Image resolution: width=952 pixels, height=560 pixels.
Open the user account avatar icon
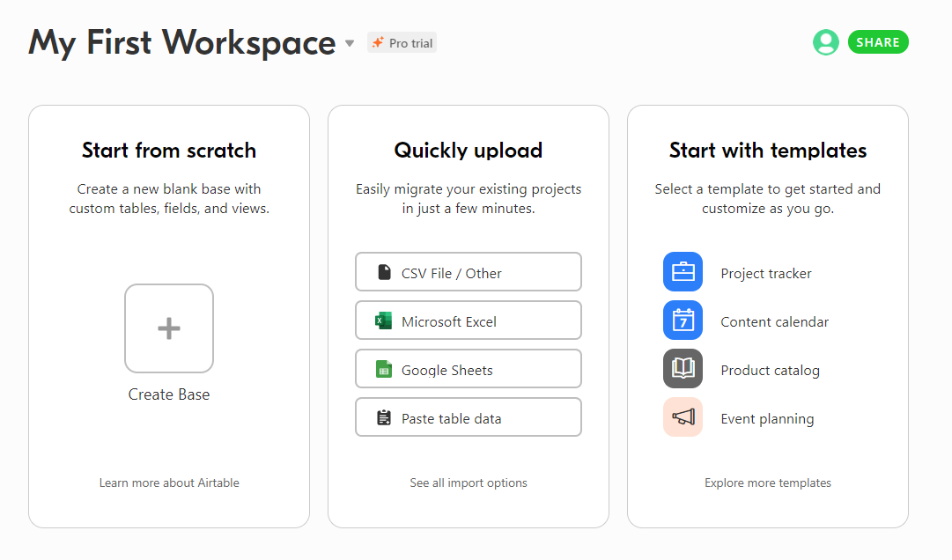[826, 42]
